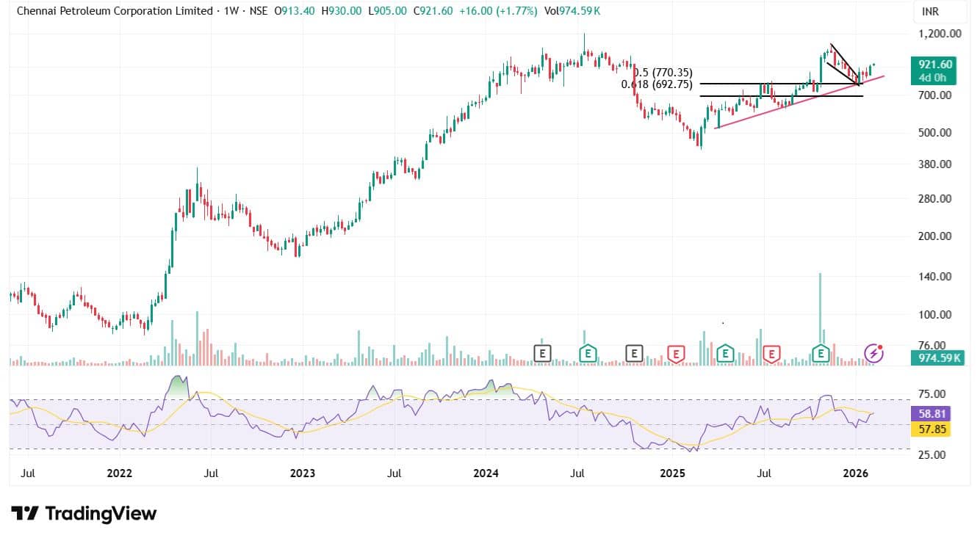Click the symbol name Chennai Petroleum Corporation Limited
The height and width of the screenshot is (541, 980).
point(115,12)
